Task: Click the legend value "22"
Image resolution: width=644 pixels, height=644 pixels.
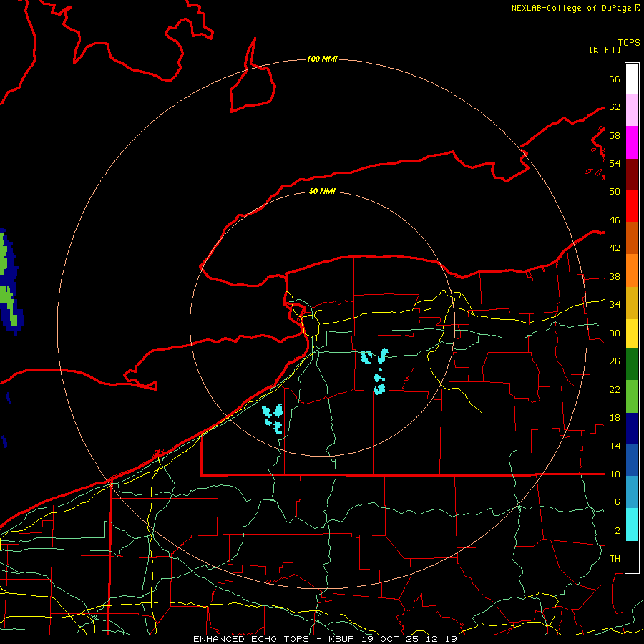Action: [615, 390]
